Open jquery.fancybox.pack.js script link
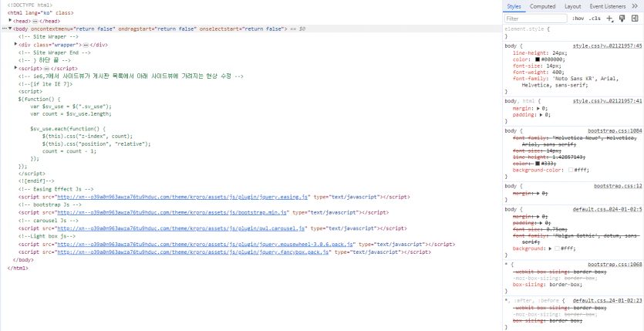This screenshot has height=331, width=644. pyautogui.click(x=193, y=252)
